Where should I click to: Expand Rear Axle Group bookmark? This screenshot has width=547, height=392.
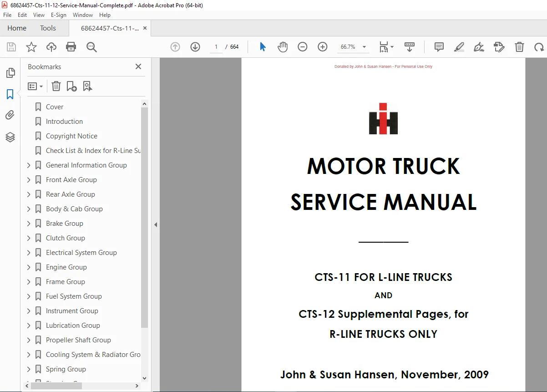(29, 194)
